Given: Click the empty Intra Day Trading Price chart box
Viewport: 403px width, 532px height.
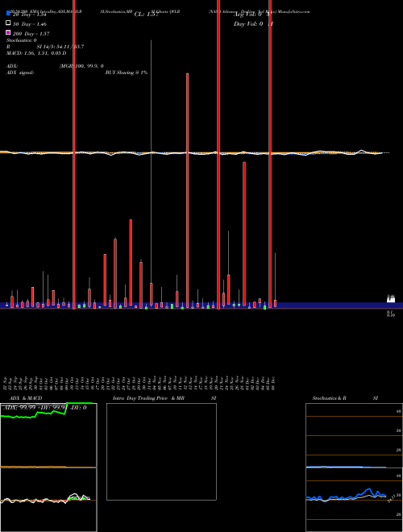Looking at the screenshot, I should click(x=161, y=451).
